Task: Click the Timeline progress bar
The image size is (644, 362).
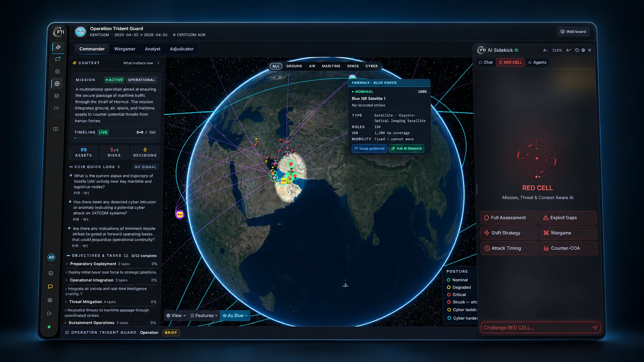Action: click(x=115, y=138)
